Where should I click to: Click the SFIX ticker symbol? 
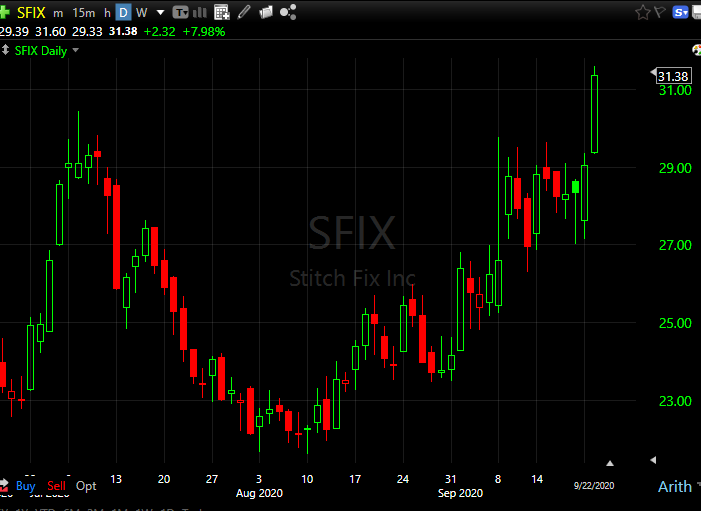pyautogui.click(x=31, y=13)
